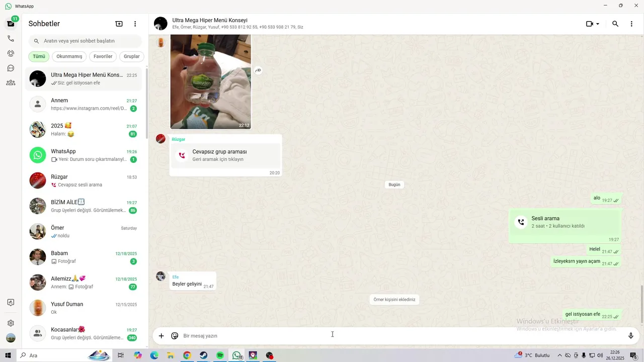Forward the water bottle photo
The width and height of the screenshot is (644, 362).
258,71
